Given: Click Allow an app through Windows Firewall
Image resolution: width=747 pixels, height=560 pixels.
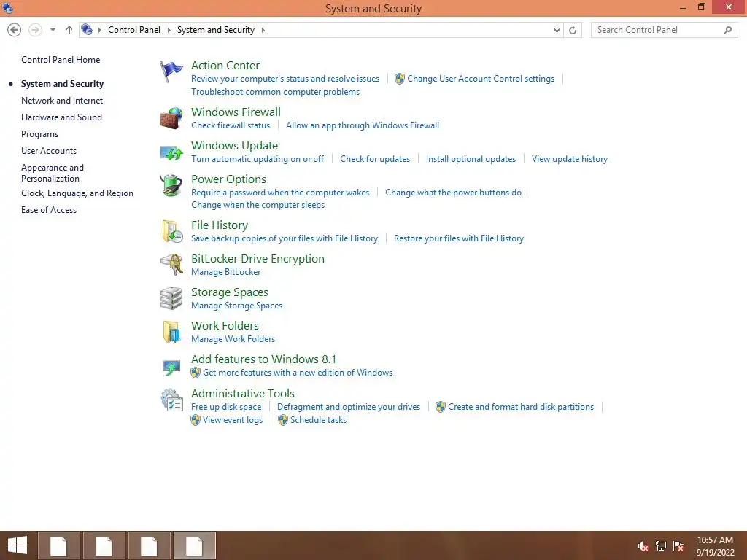Looking at the screenshot, I should (x=363, y=125).
